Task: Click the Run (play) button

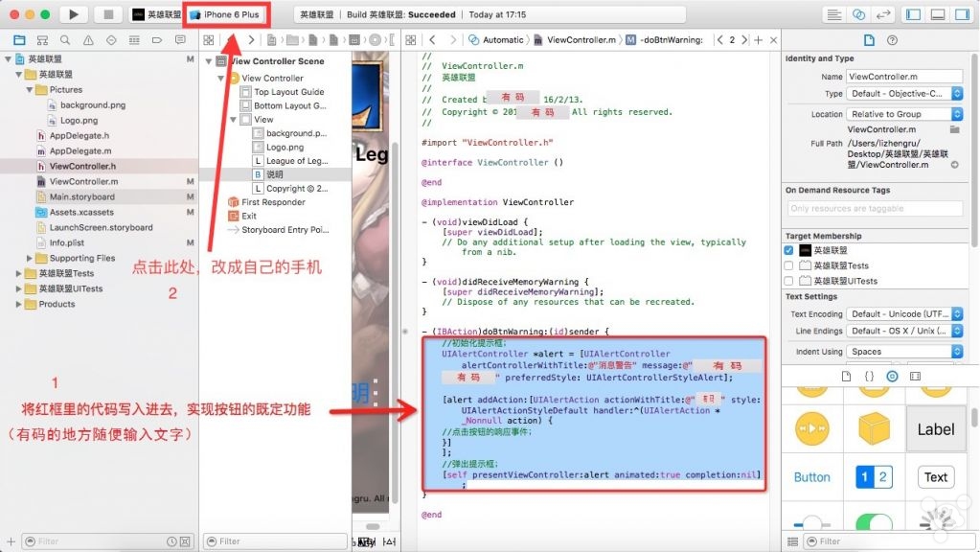Action: tap(74, 14)
